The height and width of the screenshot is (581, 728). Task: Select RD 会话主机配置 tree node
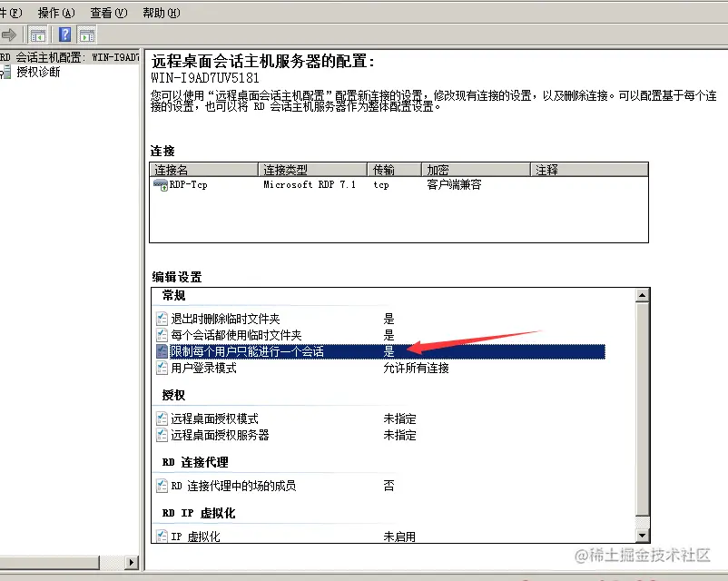(x=70, y=57)
